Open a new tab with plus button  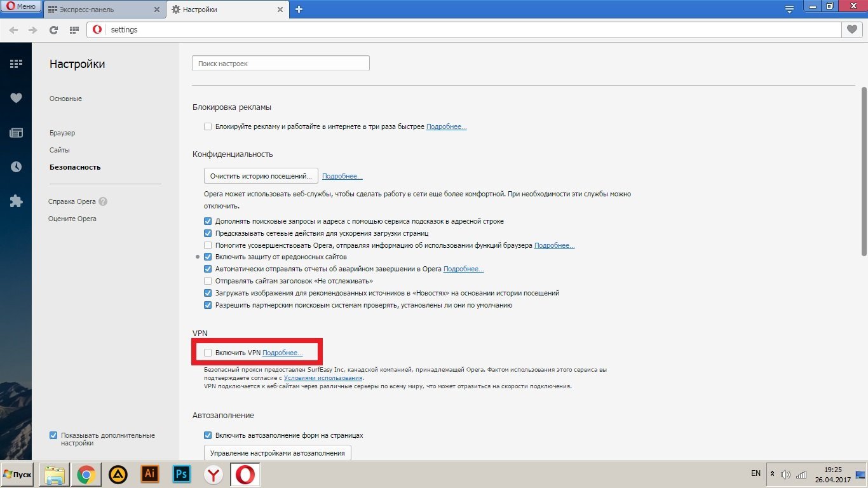tap(299, 10)
